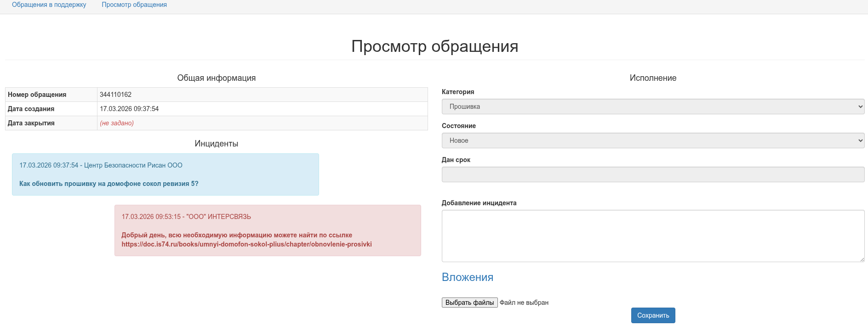Click the creation date 17.03.2026 09:37:54 value

(129, 109)
